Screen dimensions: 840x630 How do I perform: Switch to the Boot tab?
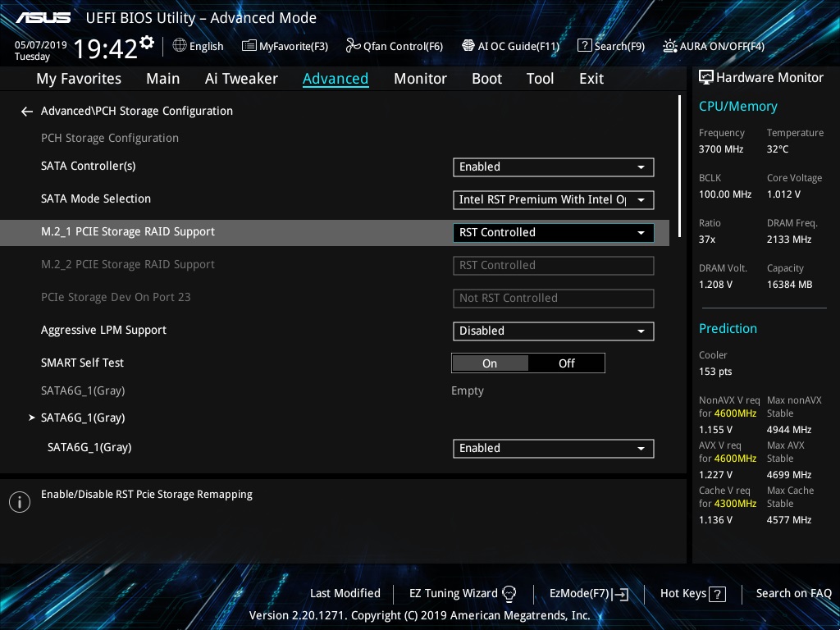coord(486,79)
